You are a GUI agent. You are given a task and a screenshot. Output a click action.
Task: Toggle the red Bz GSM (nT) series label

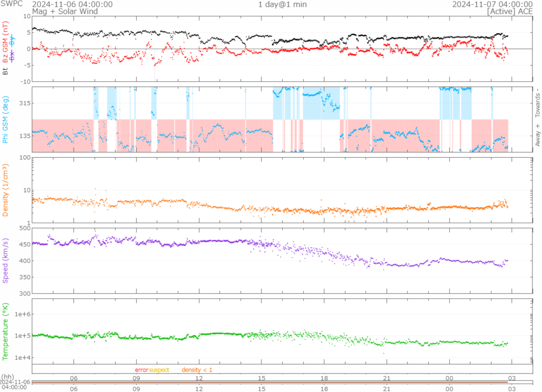click(5, 42)
